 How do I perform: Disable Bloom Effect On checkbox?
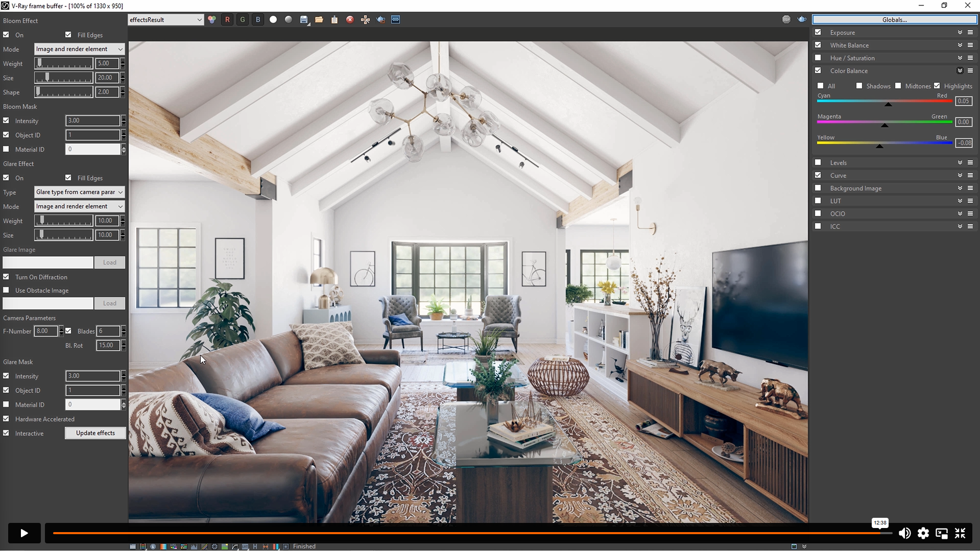pos(6,35)
